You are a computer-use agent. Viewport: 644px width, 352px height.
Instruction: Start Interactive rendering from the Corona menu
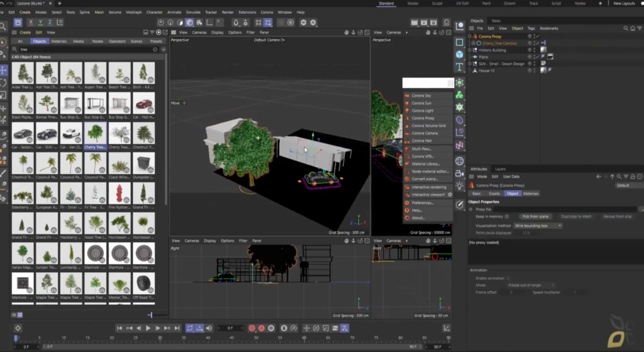(x=428, y=187)
